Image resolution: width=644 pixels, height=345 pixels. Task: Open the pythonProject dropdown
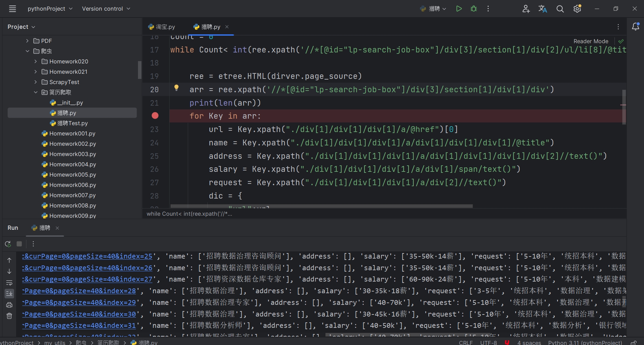(50, 9)
